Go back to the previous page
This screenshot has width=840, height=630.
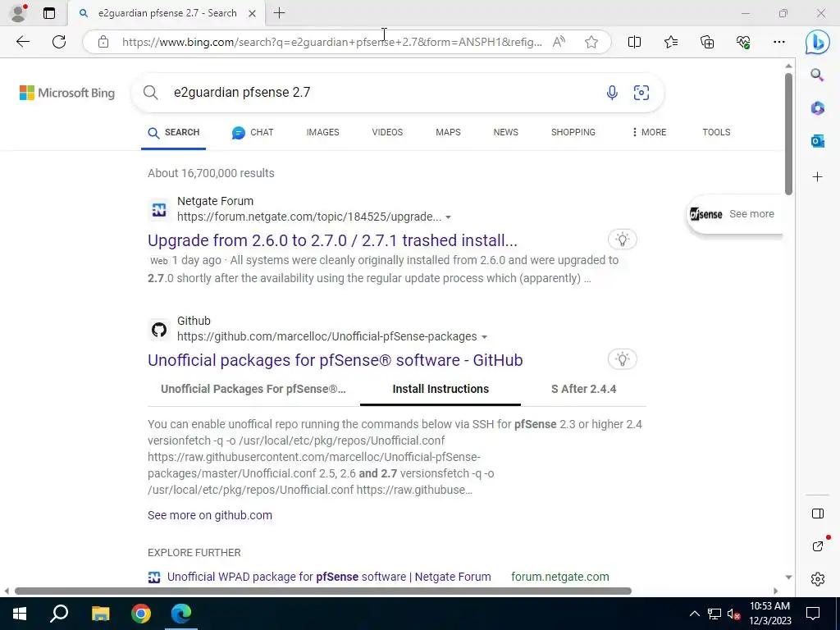pyautogui.click(x=22, y=42)
